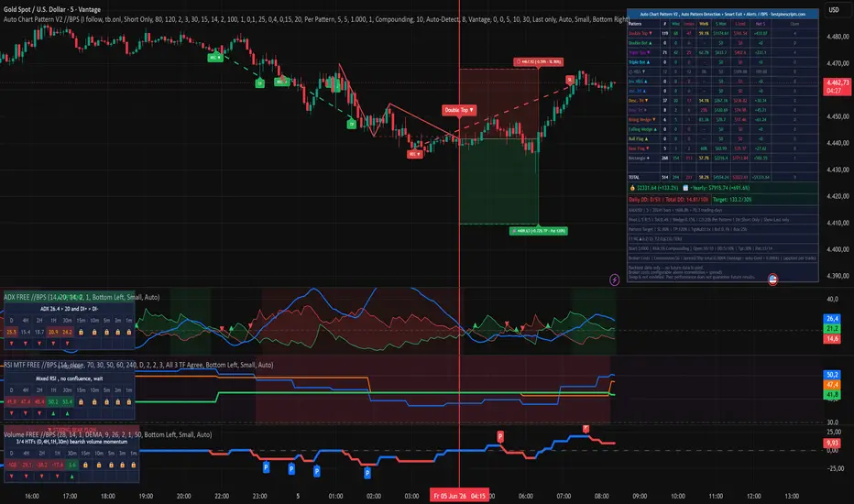Click the Rectangle row in stats table
Viewport: 854px width, 504px height.
pos(722,158)
